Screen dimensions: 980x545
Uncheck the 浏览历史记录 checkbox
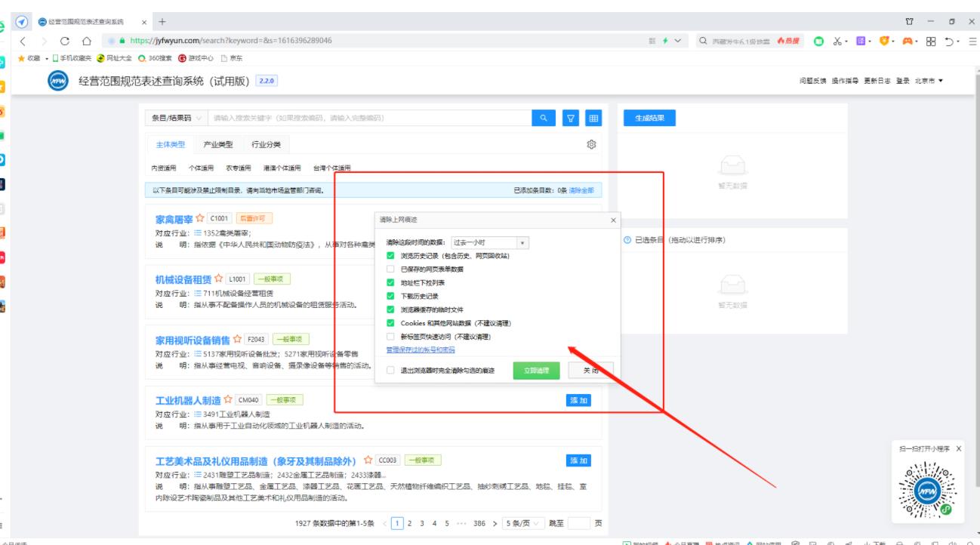tap(390, 256)
